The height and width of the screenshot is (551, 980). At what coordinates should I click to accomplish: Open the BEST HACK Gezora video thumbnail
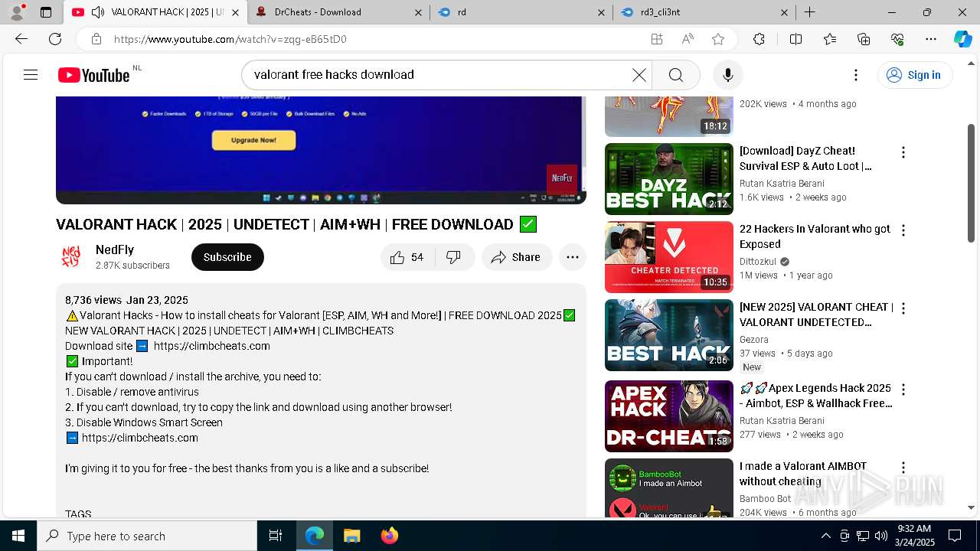669,335
